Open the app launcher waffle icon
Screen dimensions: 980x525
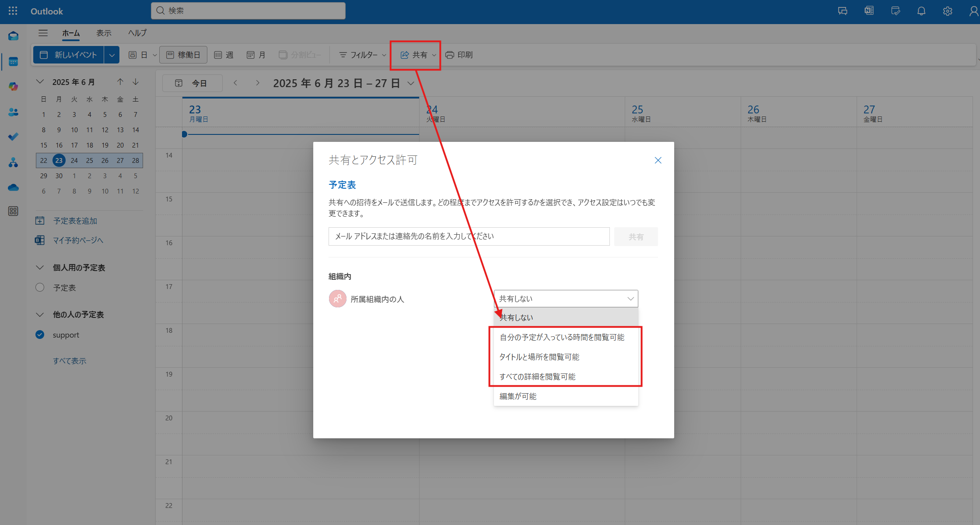(13, 11)
